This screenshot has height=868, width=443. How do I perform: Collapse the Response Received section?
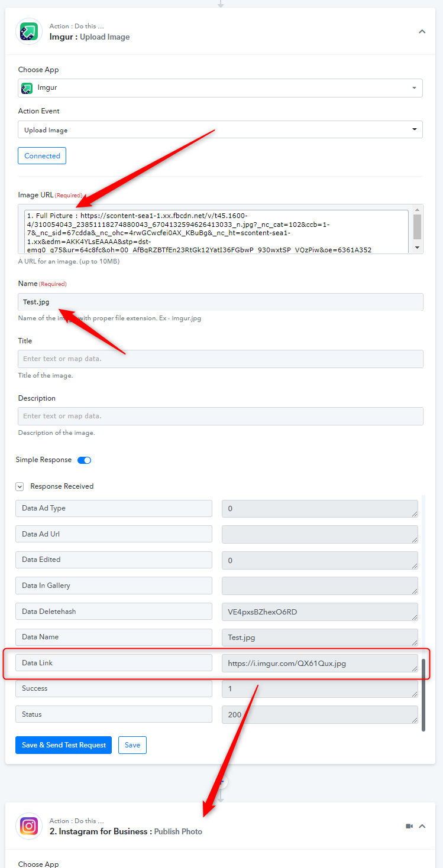point(20,486)
